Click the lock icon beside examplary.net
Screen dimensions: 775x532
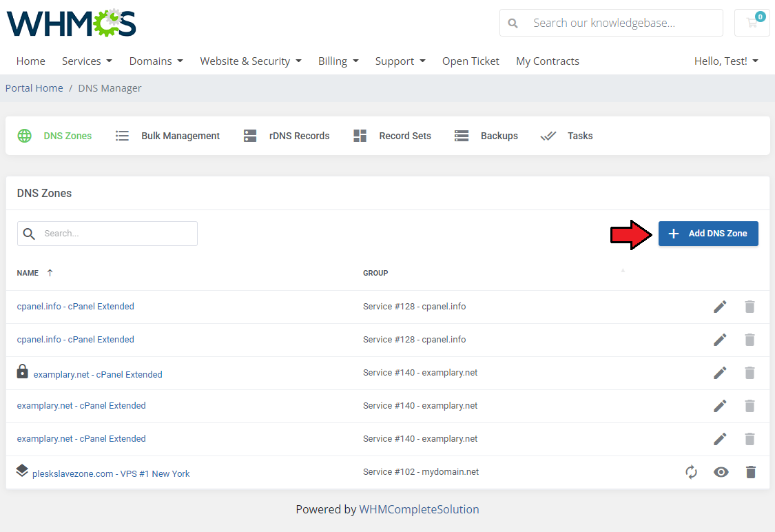click(22, 371)
